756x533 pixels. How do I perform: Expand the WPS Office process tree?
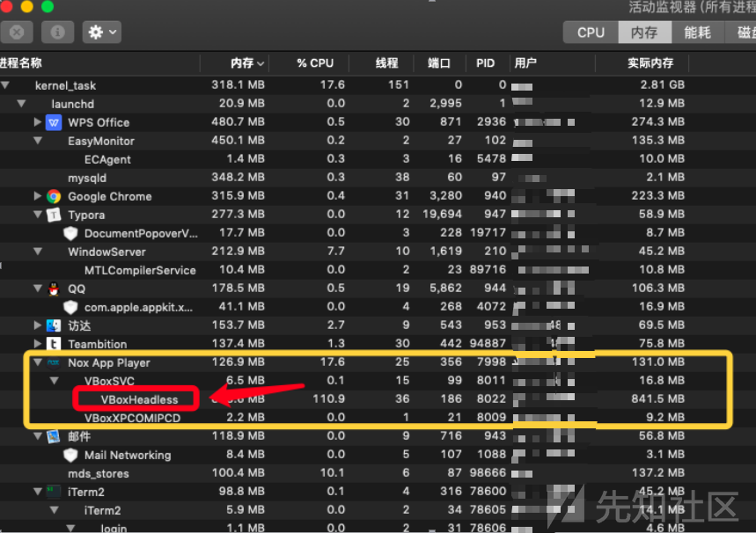(x=37, y=122)
